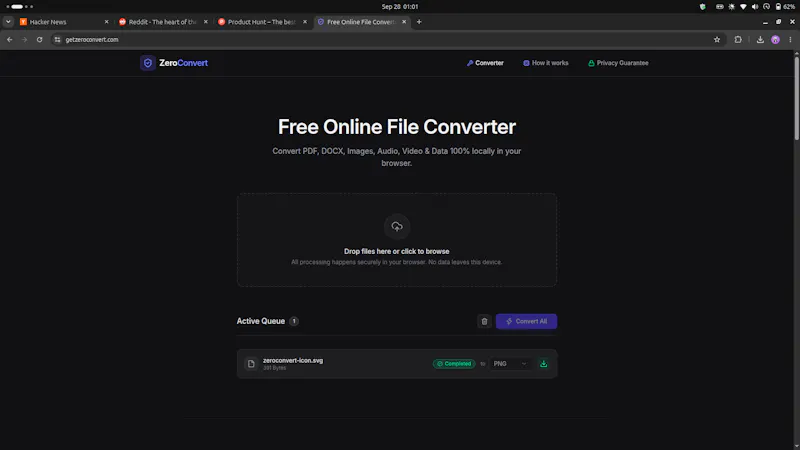Reload the current page
The height and width of the screenshot is (450, 800).
point(39,39)
